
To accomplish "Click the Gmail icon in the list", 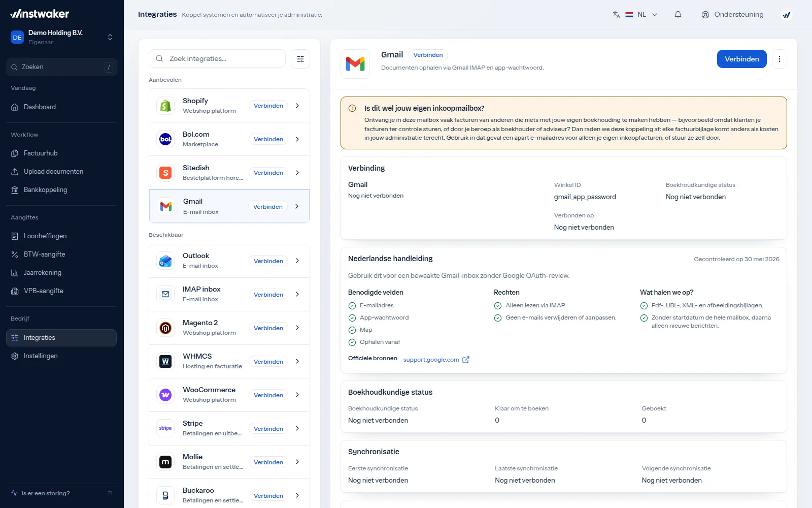I will 166,206.
